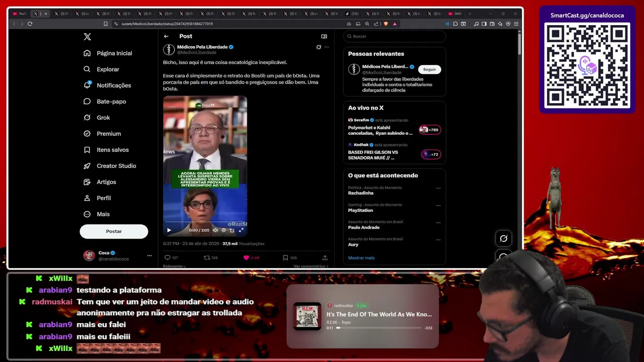The width and height of the screenshot is (644, 362).
Task: Click the +72 listeners badge
Action: [x=431, y=154]
